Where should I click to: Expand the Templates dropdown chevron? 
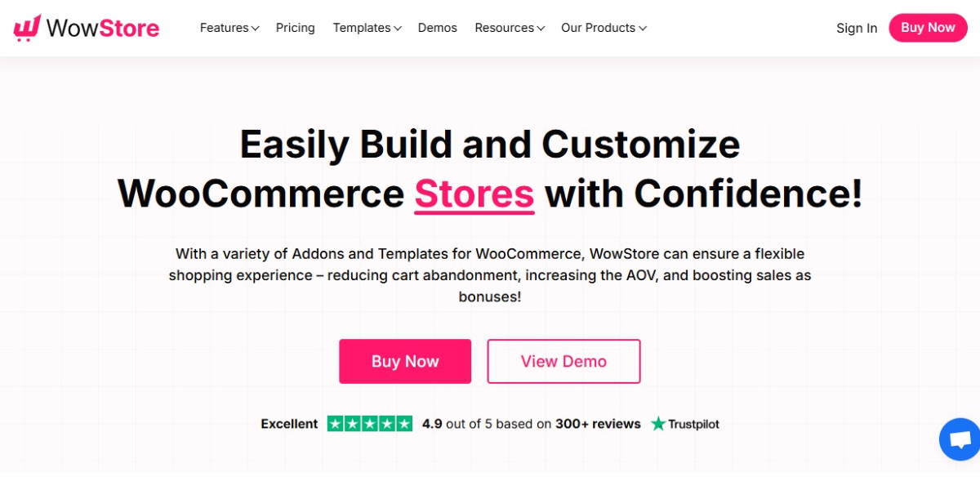coord(398,29)
